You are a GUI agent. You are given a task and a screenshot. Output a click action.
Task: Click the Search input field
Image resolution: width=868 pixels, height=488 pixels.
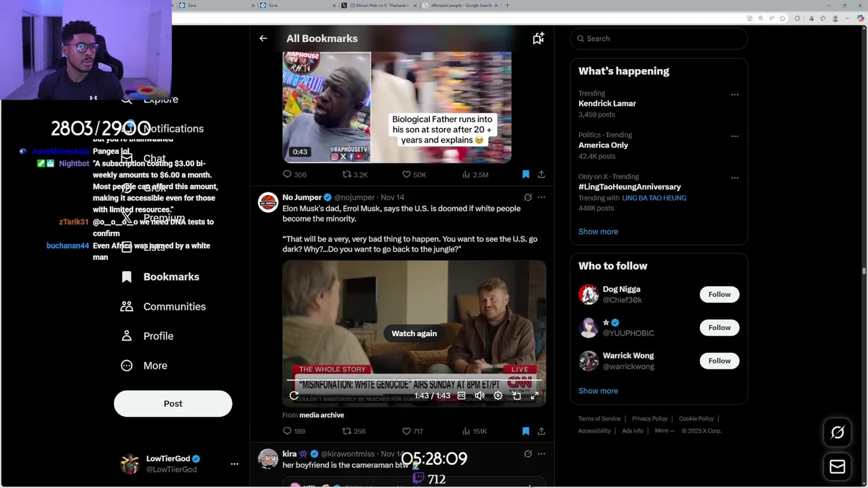pyautogui.click(x=658, y=39)
